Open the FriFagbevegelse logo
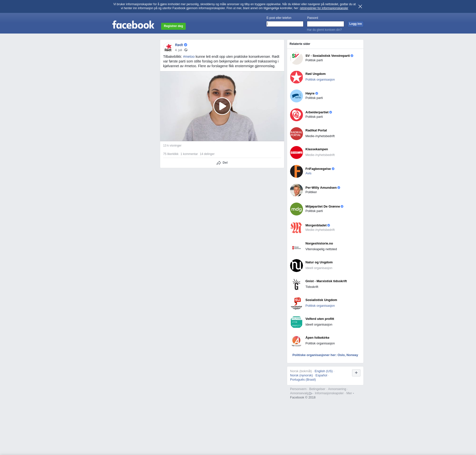Viewport: 476px width, 455px height. coord(297,171)
